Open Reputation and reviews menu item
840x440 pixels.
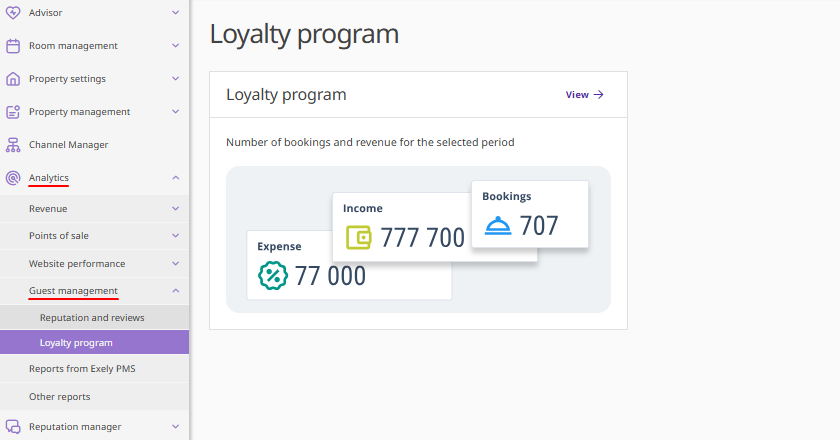click(x=92, y=317)
